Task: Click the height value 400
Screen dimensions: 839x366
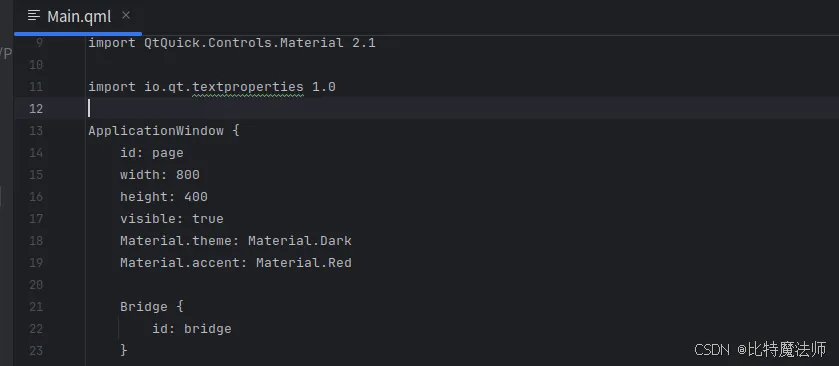Action: 196,197
